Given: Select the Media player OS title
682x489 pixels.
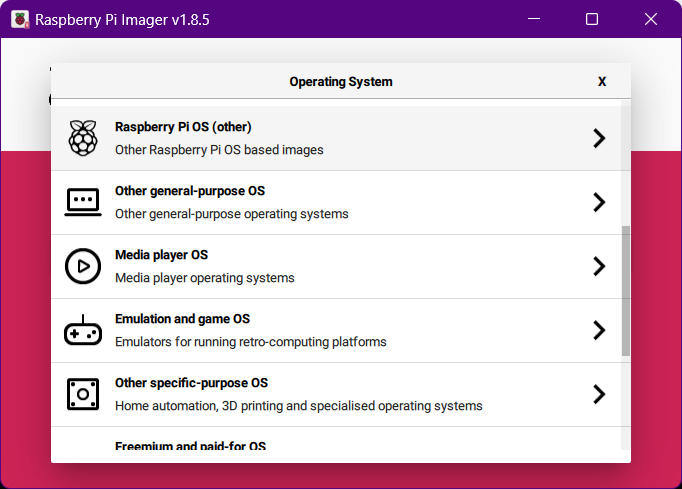Looking at the screenshot, I should (x=161, y=255).
